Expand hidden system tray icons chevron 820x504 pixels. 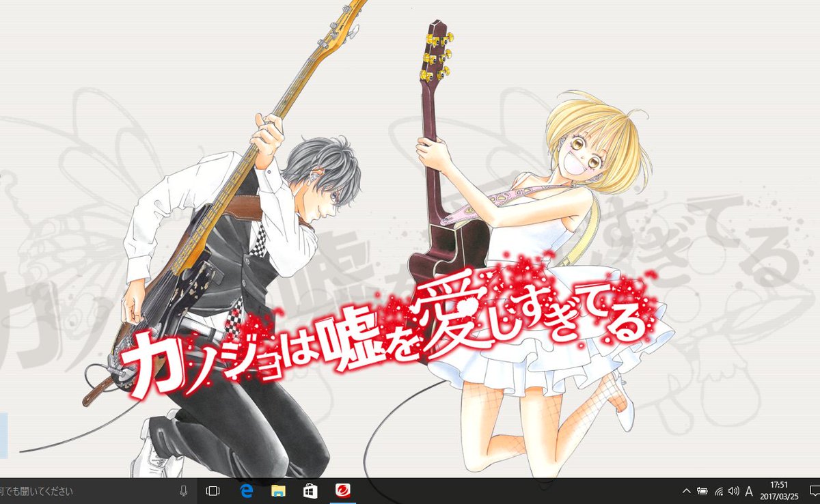pos(686,491)
